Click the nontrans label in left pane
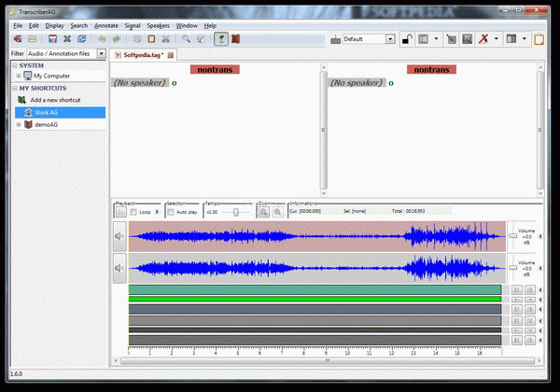 click(215, 70)
